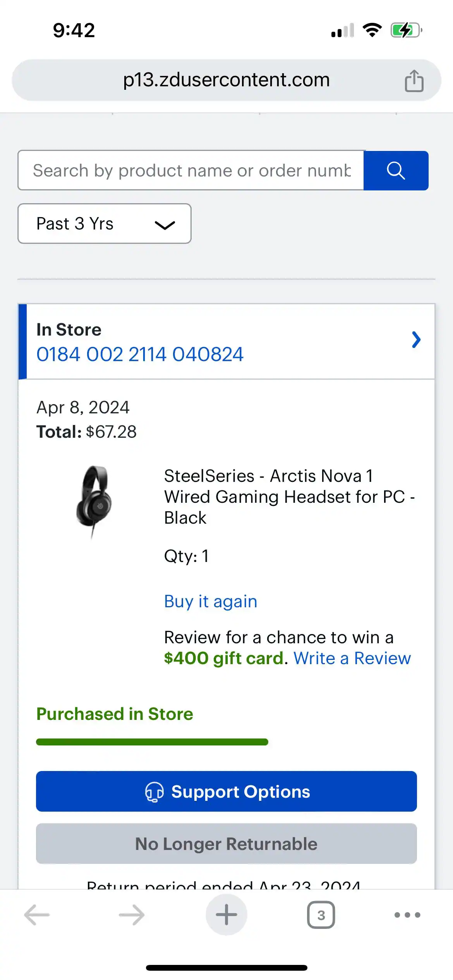Viewport: 453px width, 980px height.
Task: Tap Support Options
Action: tap(226, 791)
